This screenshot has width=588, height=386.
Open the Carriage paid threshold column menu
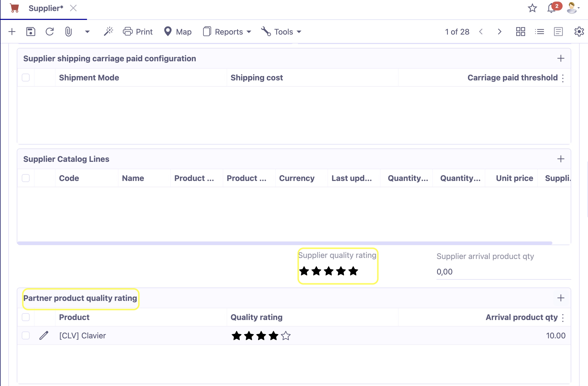click(563, 78)
